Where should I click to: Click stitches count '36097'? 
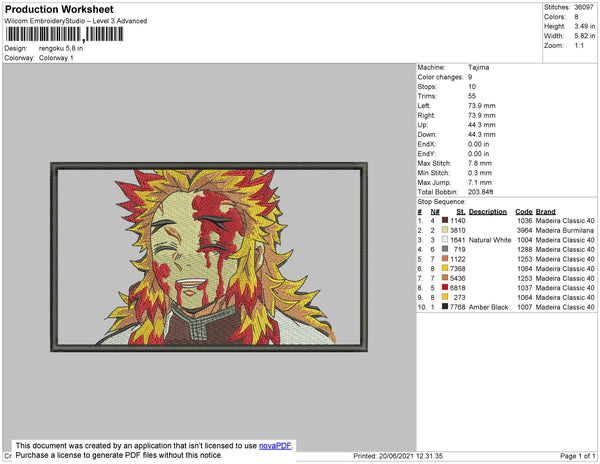tap(584, 7)
